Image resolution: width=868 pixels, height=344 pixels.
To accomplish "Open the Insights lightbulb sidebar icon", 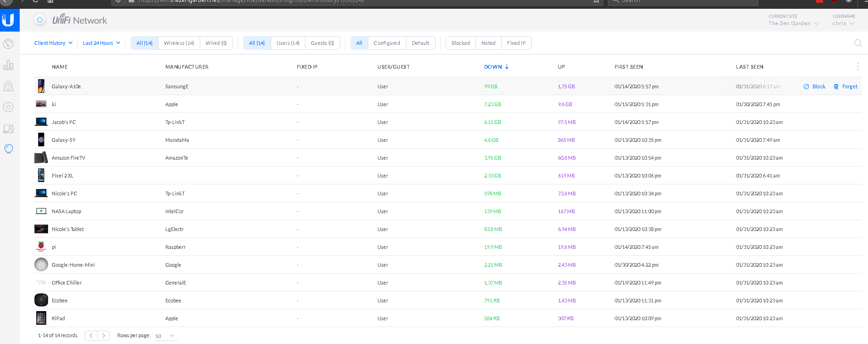I will coord(8,149).
